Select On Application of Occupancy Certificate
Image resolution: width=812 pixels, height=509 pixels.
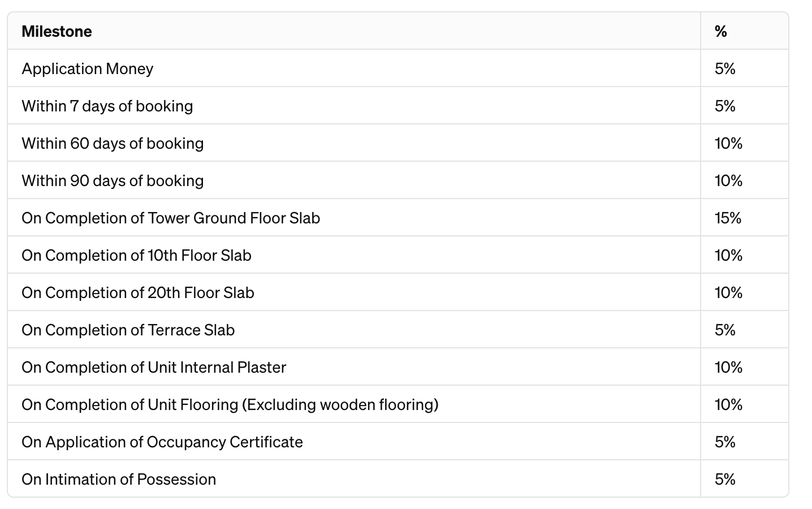pyautogui.click(x=162, y=442)
